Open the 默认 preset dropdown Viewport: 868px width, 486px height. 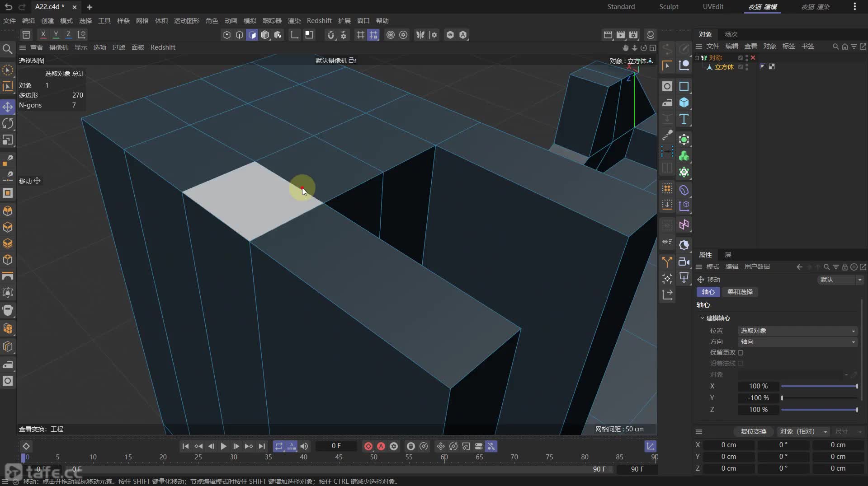pos(841,280)
